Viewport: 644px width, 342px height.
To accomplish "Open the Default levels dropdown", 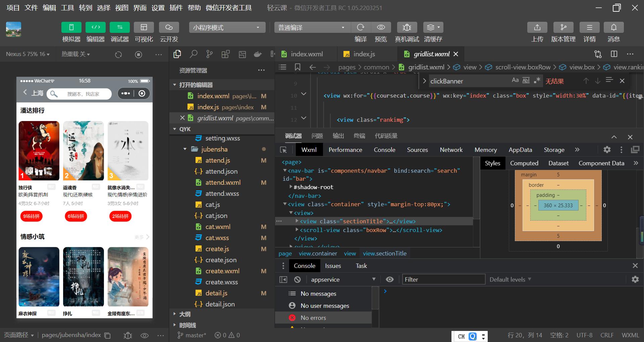I will [510, 279].
